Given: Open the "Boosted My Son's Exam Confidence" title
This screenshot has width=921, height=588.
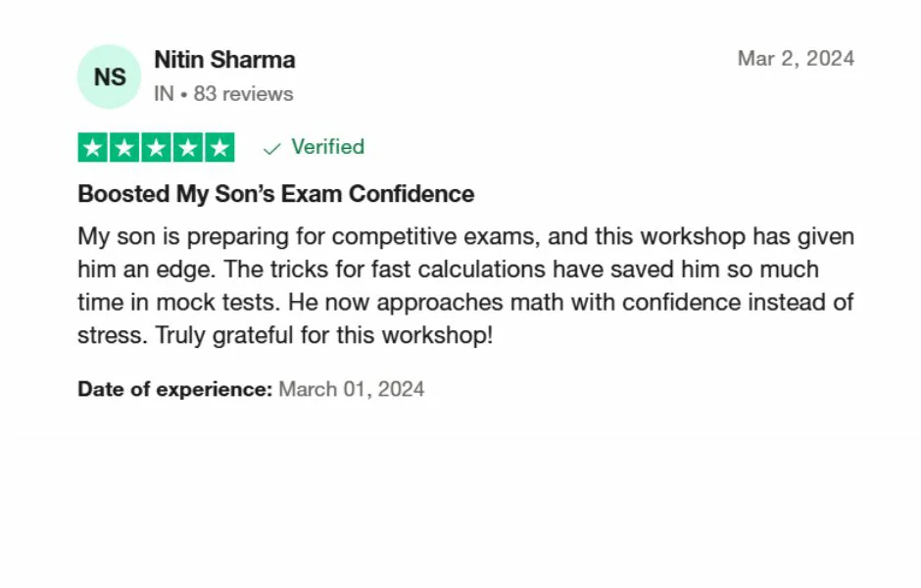Looking at the screenshot, I should point(275,194).
